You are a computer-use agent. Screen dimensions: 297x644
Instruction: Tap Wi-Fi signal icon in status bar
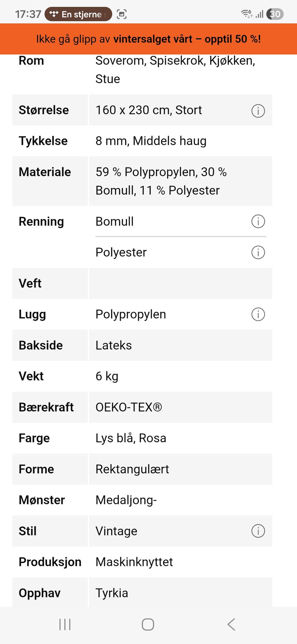[247, 14]
